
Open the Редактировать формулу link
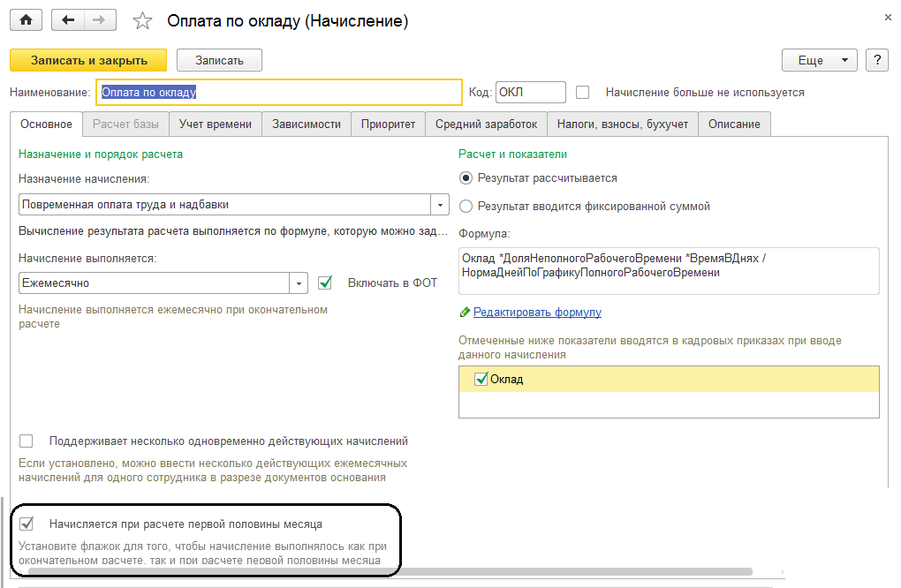(537, 313)
